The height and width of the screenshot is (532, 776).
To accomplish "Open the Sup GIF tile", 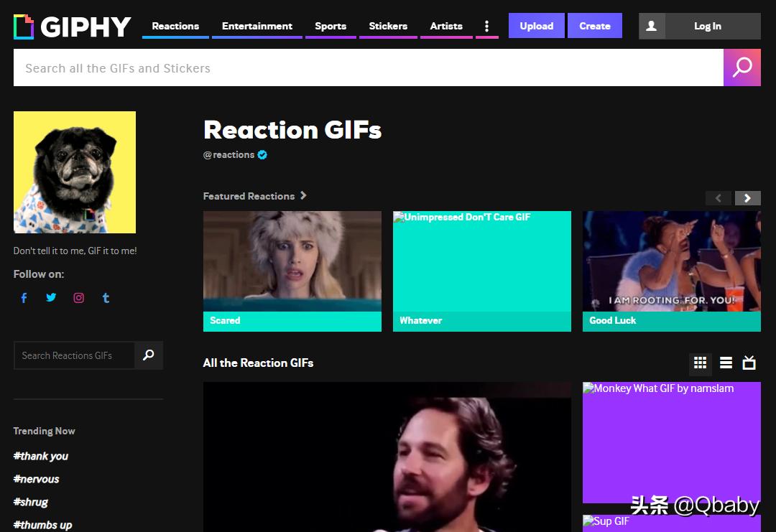I will click(672, 523).
